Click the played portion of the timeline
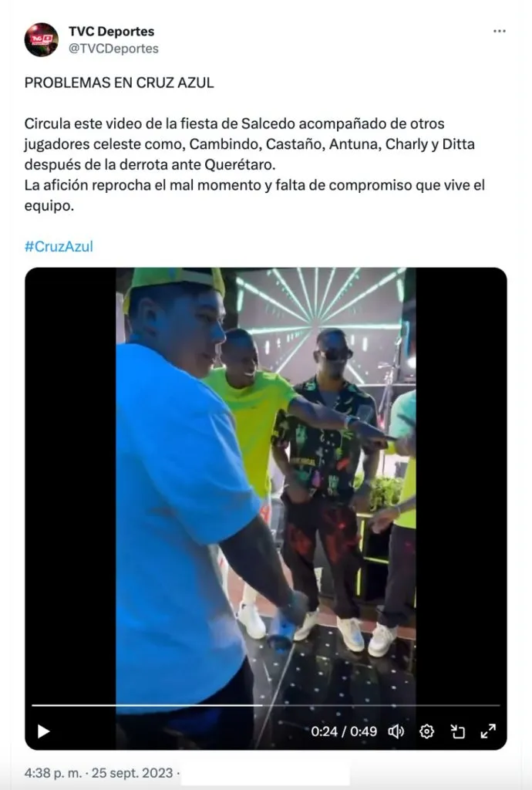This screenshot has height=790, width=532. (x=146, y=706)
